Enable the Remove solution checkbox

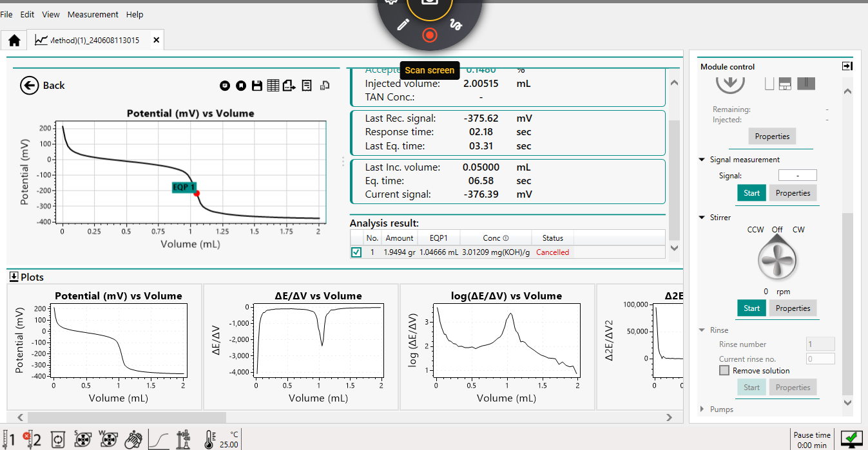tap(724, 371)
